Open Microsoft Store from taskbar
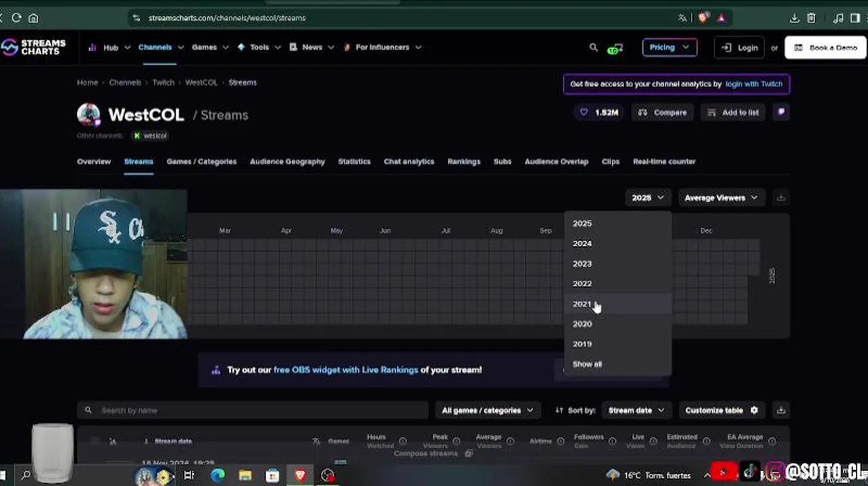The width and height of the screenshot is (868, 486). click(272, 476)
